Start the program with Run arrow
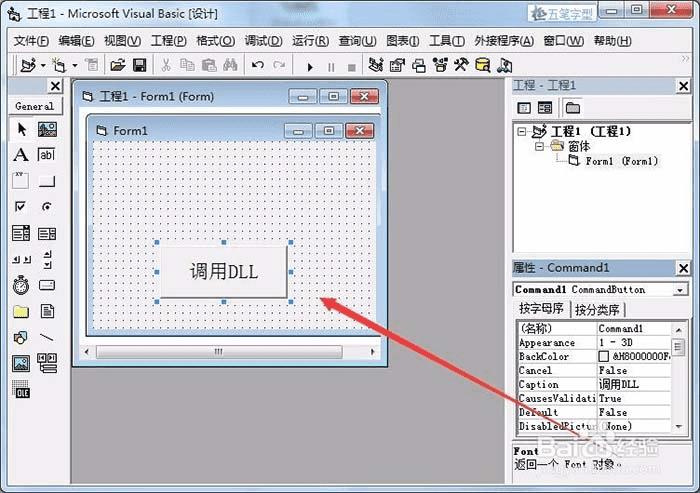Screen dimensions: 700x493 [x=310, y=67]
